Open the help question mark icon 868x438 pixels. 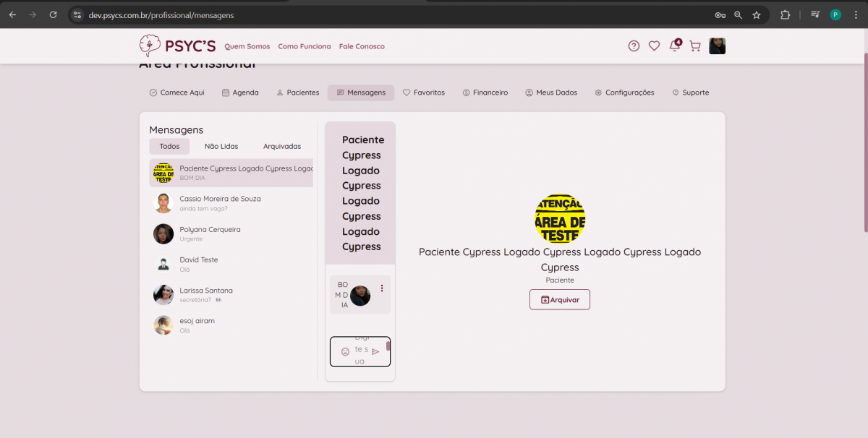point(634,46)
